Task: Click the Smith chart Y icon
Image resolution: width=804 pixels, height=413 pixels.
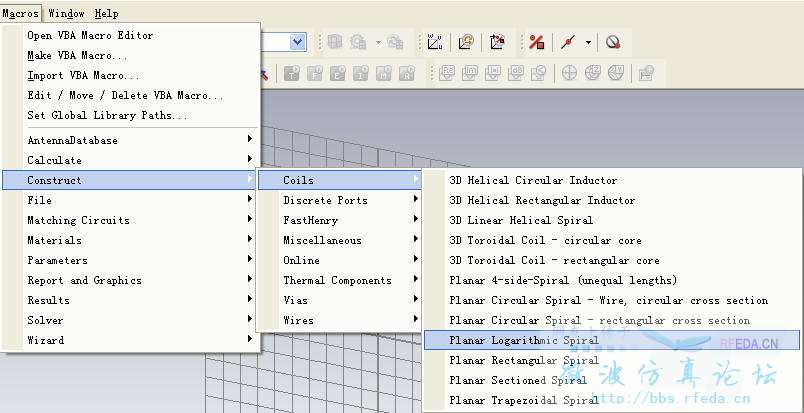Action: pos(616,73)
